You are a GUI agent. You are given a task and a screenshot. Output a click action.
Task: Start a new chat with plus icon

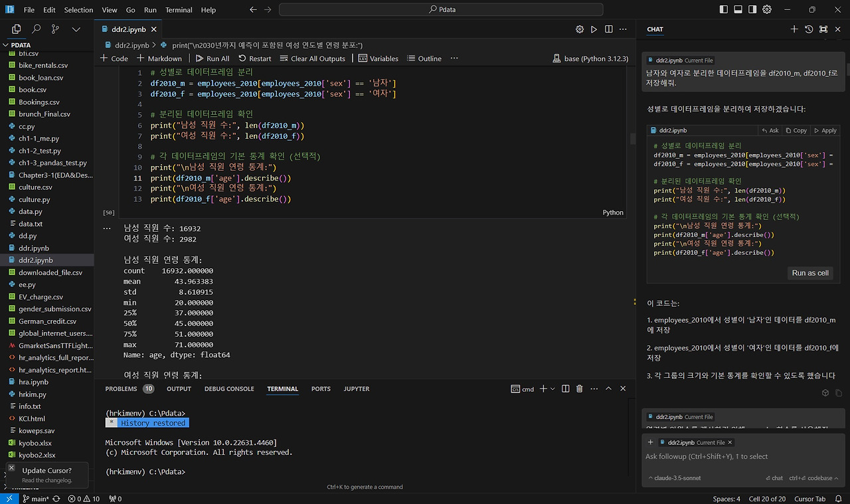pyautogui.click(x=794, y=29)
